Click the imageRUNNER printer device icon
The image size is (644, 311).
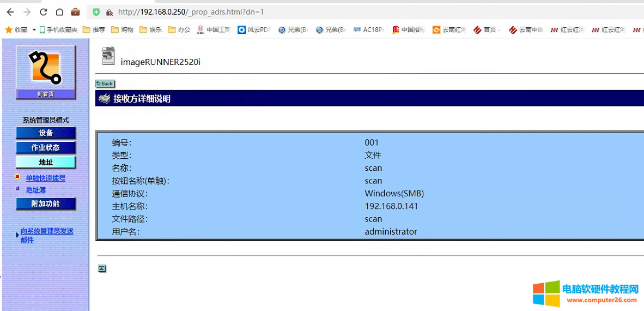(x=108, y=56)
